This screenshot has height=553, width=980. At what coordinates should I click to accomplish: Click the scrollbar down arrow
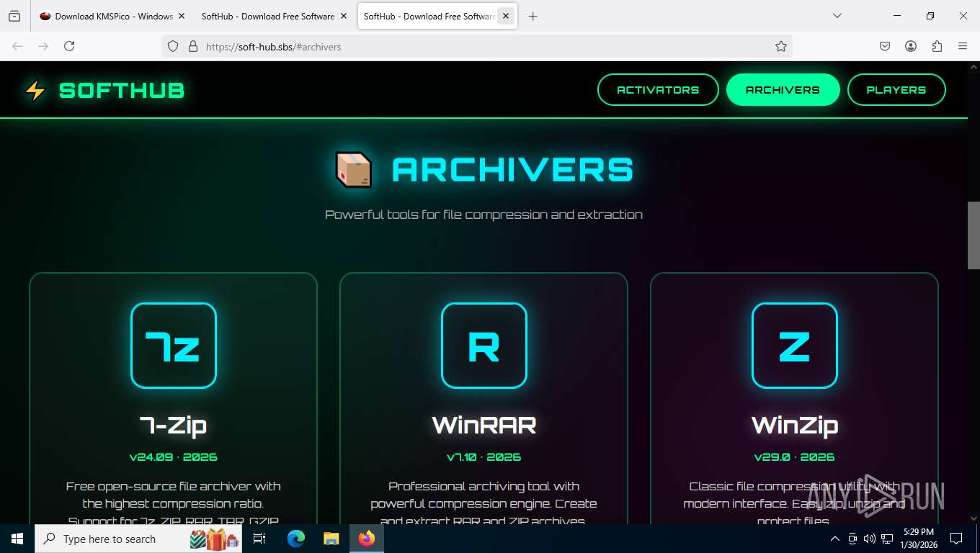click(974, 518)
